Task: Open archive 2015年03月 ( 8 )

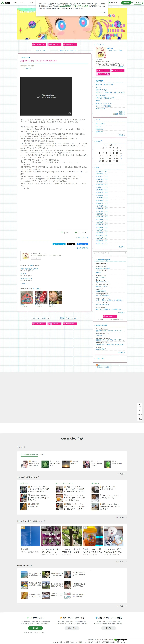Action: pos(101,171)
